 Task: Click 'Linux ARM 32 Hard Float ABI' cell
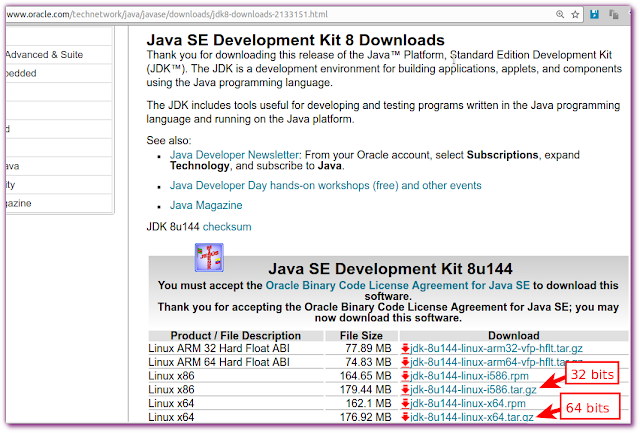(219, 349)
